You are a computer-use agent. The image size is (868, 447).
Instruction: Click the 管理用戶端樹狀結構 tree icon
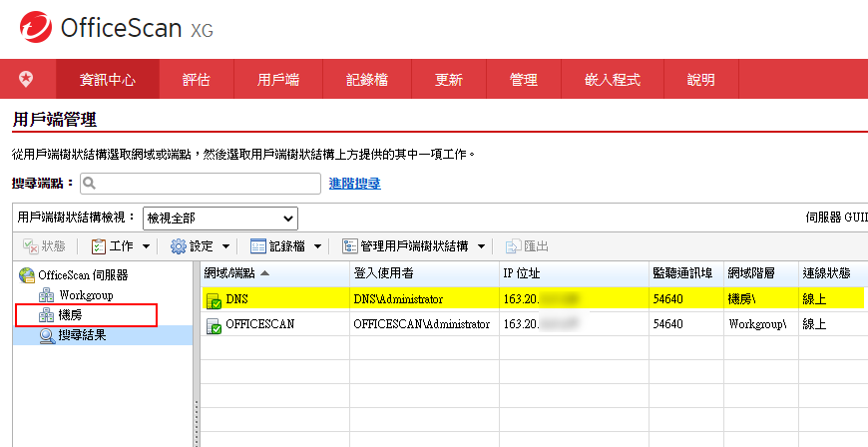click(350, 246)
